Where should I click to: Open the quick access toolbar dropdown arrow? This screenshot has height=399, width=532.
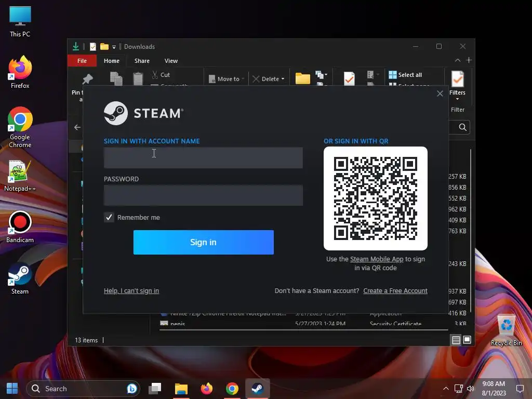click(114, 47)
